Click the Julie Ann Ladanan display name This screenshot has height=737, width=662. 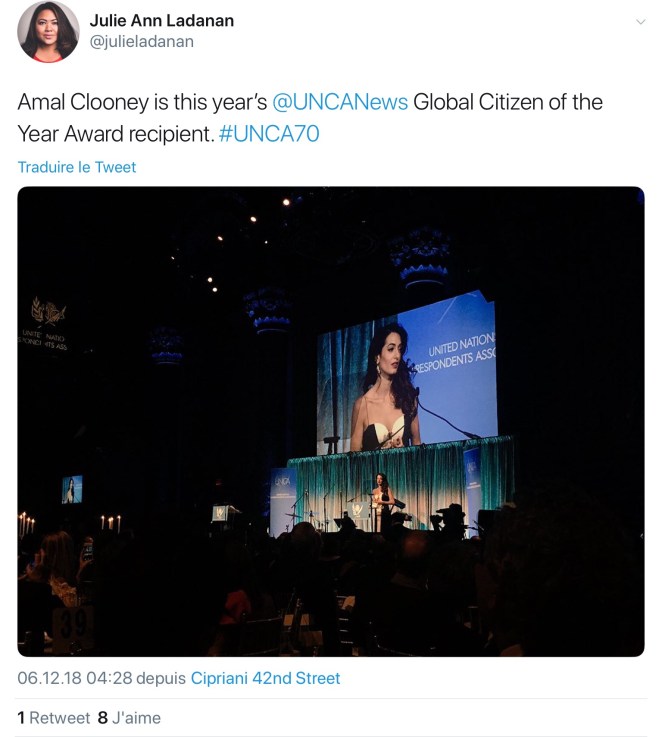(x=161, y=20)
